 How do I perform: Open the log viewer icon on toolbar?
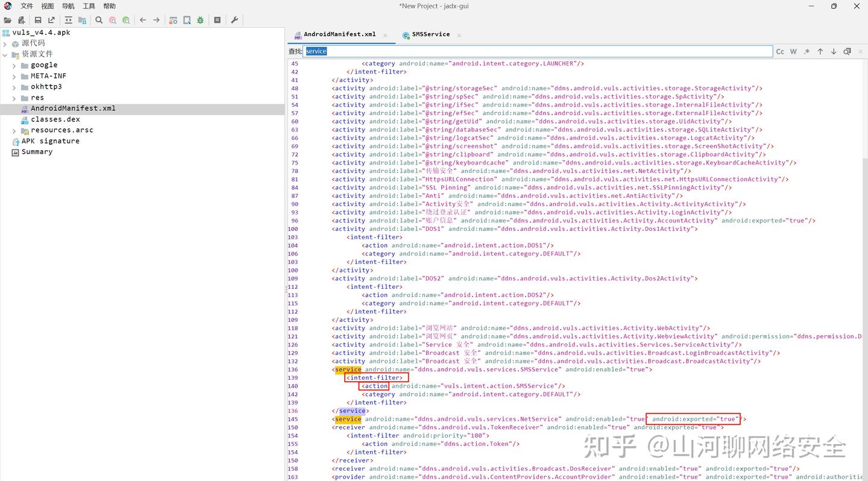[217, 20]
